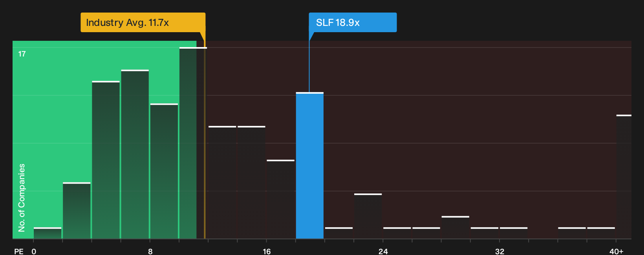
Task: Click the SLF 18.9x label
Action: click(x=353, y=22)
